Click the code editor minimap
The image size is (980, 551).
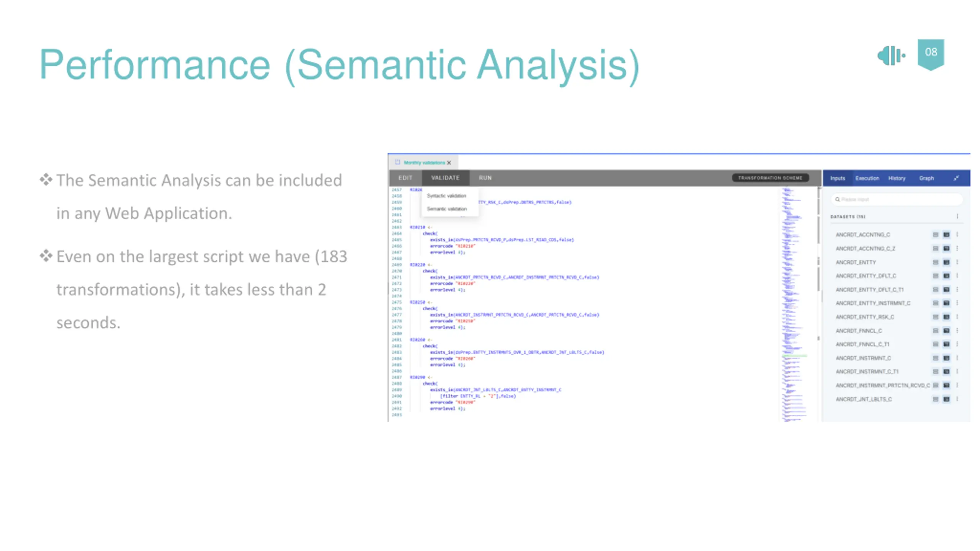tap(794, 304)
